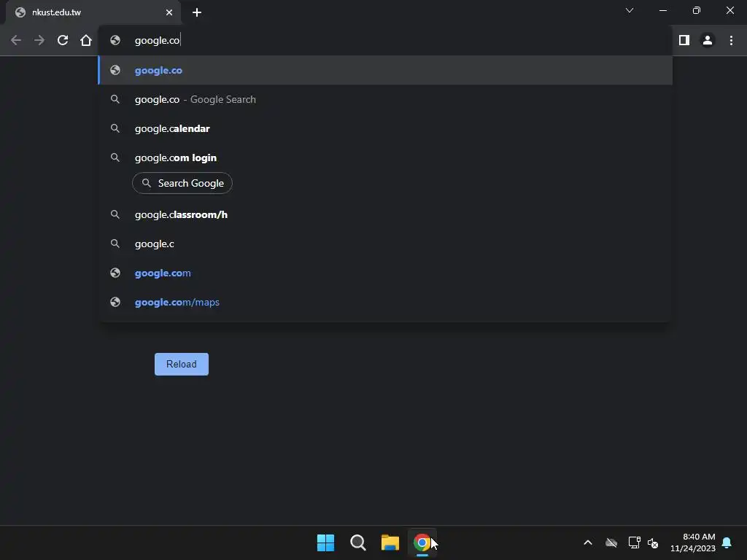The width and height of the screenshot is (747, 560).
Task: Select the google.classroom/h suggestion
Action: click(x=385, y=215)
